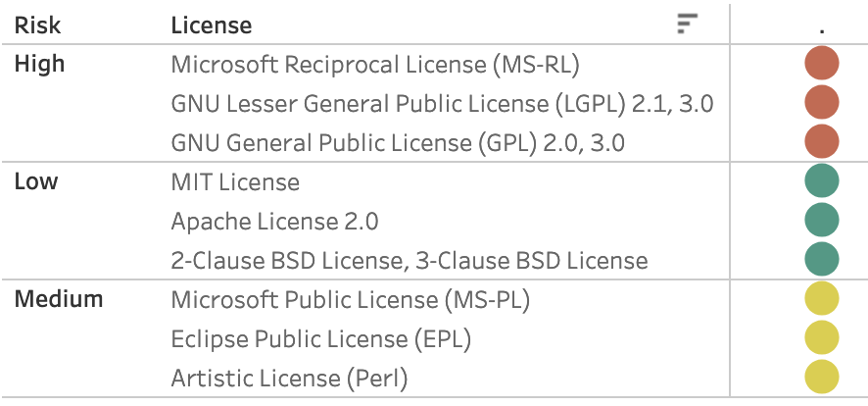Click Microsoft Reciprocal License (MS-RL) text
Viewport: 868px width, 406px height.
coord(375,65)
